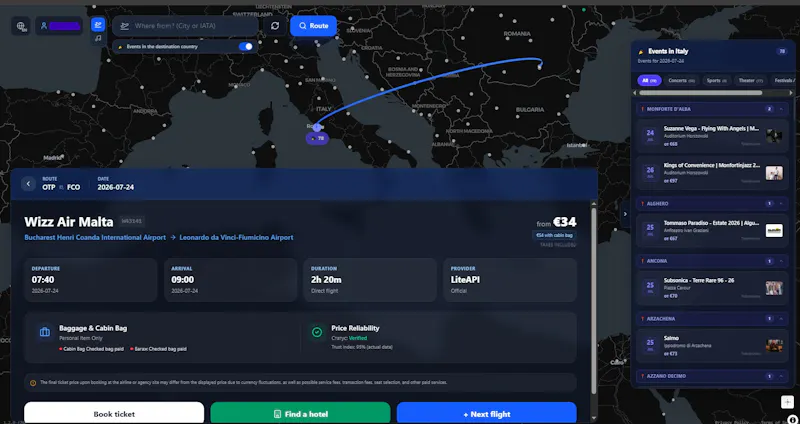Click the Alghero location pin icon

[x=642, y=204]
